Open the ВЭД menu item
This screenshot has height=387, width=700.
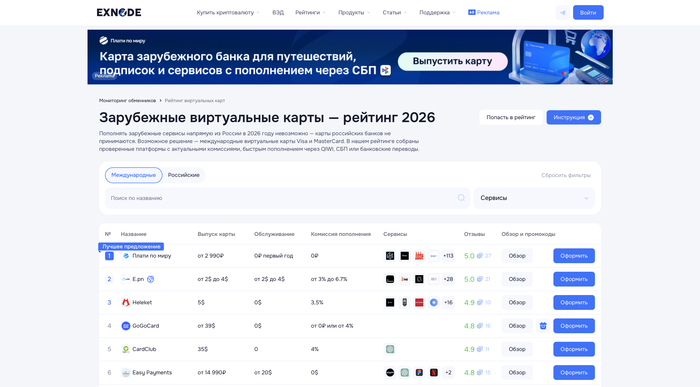pyautogui.click(x=278, y=12)
